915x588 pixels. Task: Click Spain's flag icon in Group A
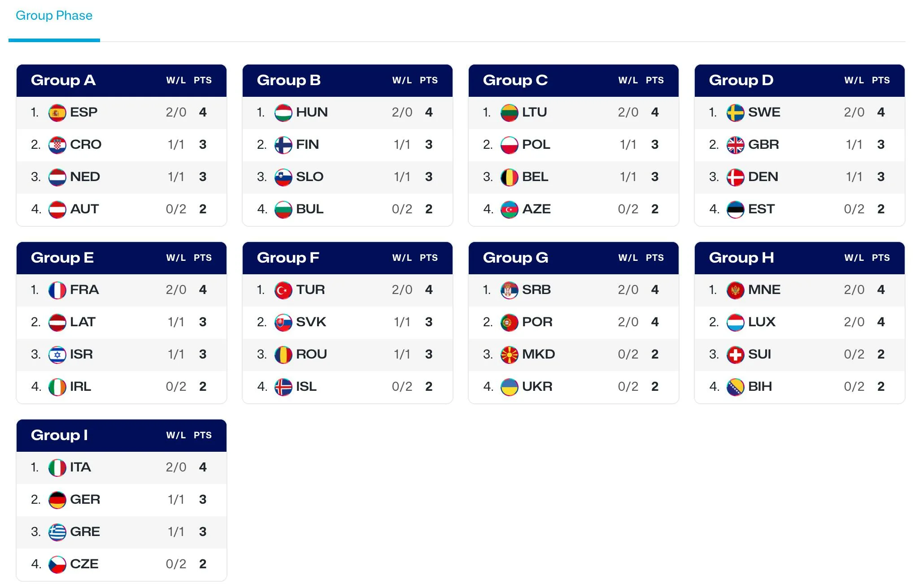[57, 112]
